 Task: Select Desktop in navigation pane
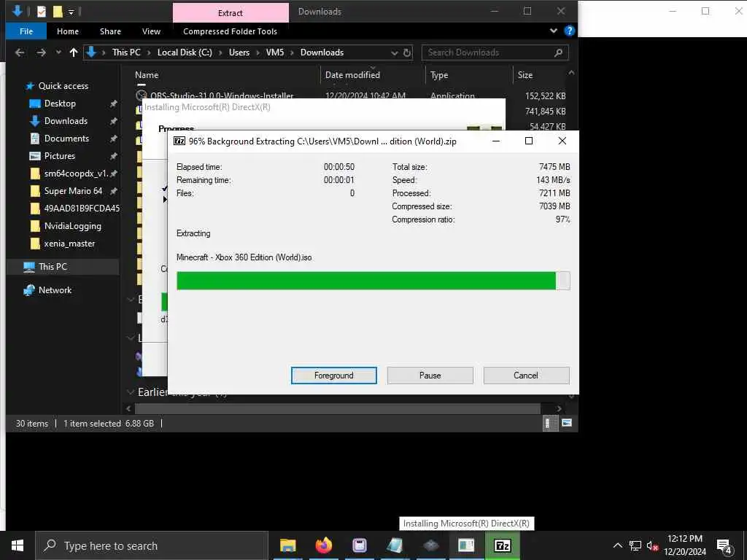click(60, 104)
